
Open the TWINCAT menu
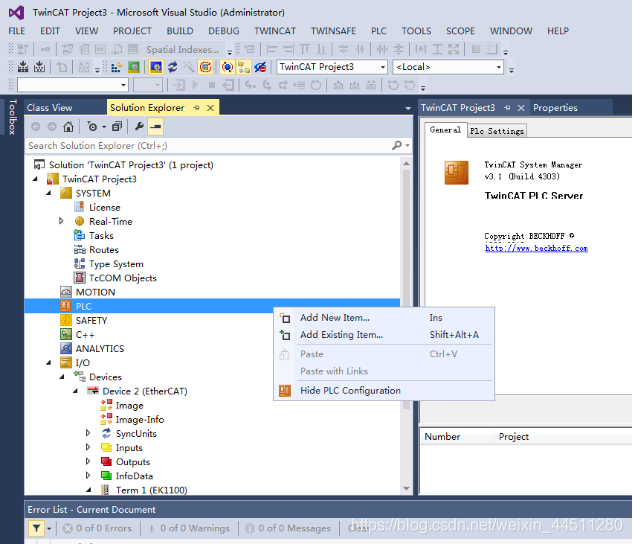pos(275,31)
